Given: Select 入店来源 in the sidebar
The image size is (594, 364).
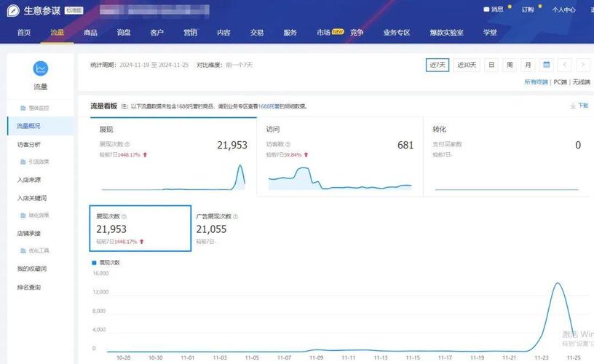Looking at the screenshot, I should (29, 180).
